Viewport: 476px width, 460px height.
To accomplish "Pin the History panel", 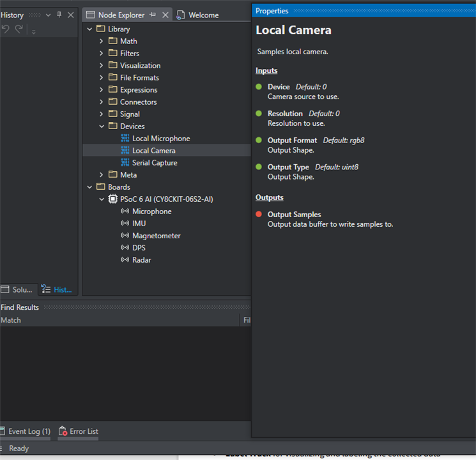I will coord(59,15).
